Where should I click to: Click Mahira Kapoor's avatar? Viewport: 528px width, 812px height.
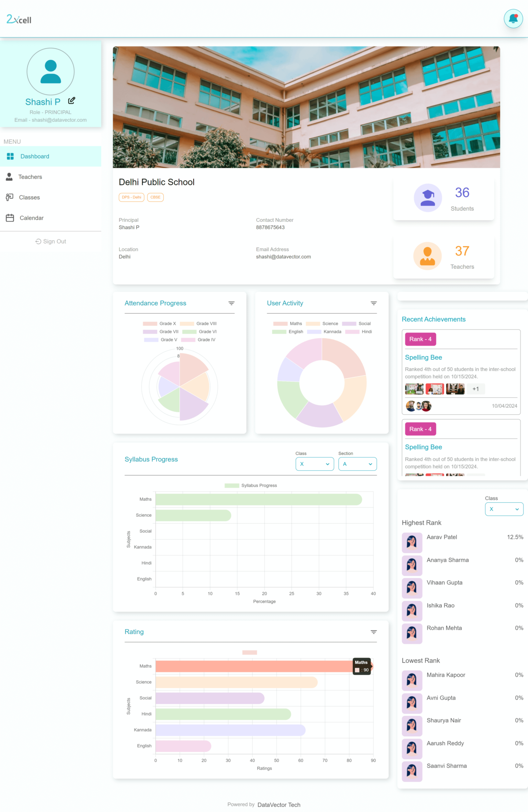tap(412, 680)
